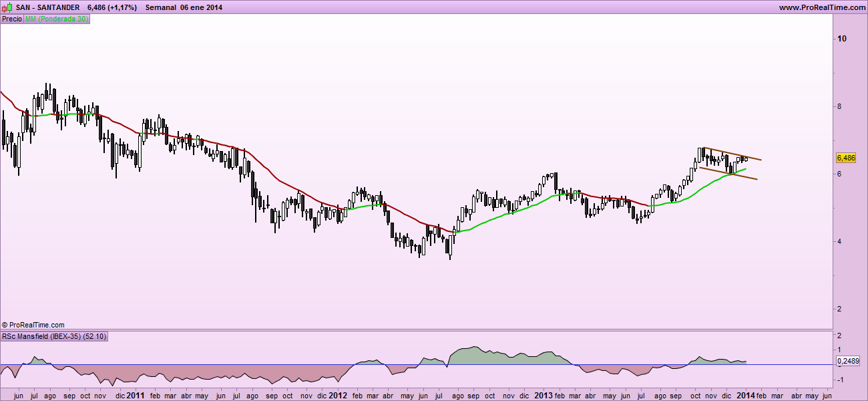This screenshot has height=401, width=868.
Task: Click the Precio label tab
Action: pos(12,19)
